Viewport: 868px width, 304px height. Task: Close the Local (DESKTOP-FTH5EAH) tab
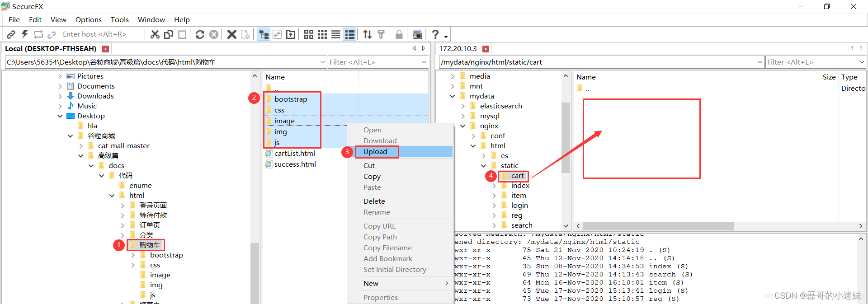(105, 49)
